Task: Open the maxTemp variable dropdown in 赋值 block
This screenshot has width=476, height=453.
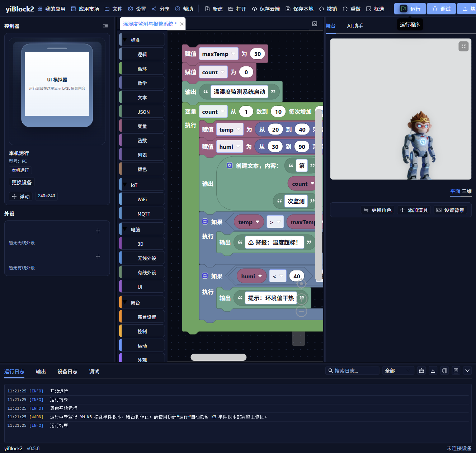Action: coord(218,54)
